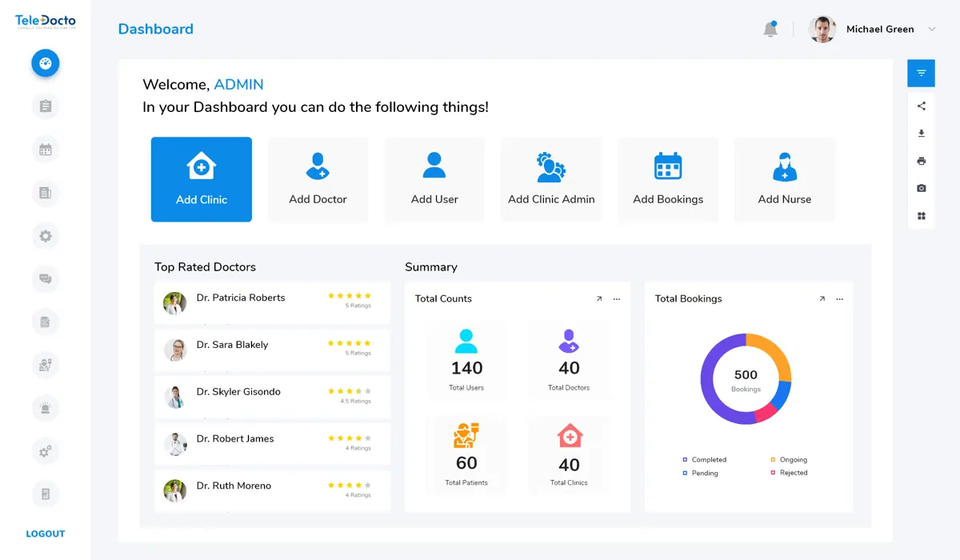Click Michael Green's profile avatar
This screenshot has height=560, width=960.
(822, 29)
